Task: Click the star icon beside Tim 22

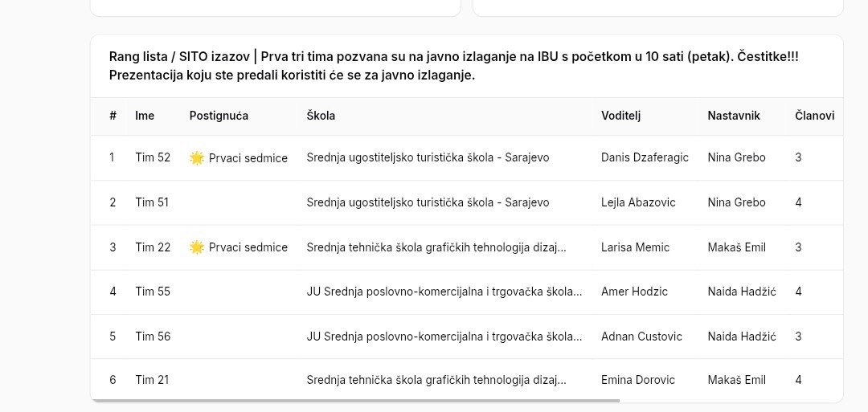Action: click(x=197, y=247)
